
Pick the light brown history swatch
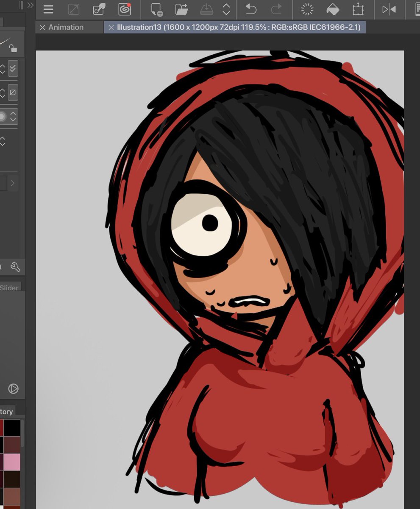[x=12, y=497]
